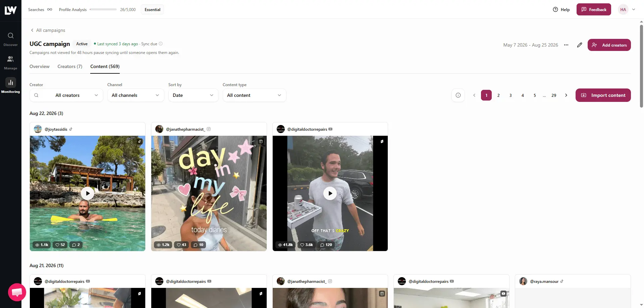Go to the Manage section
Viewport: 644px width, 308px height.
tap(10, 62)
